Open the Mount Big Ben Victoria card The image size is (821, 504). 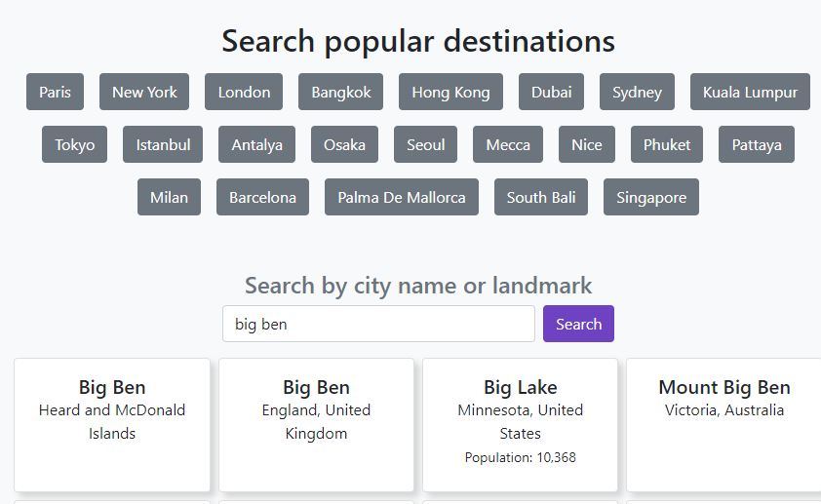tap(723, 424)
